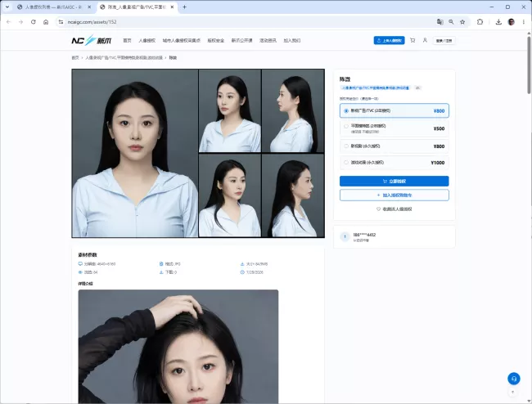Open the browser downloads icon

pos(498,22)
